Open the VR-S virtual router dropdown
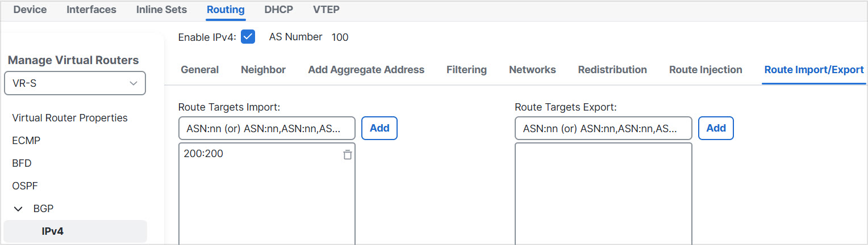Viewport: 868px width, 245px height. click(75, 83)
